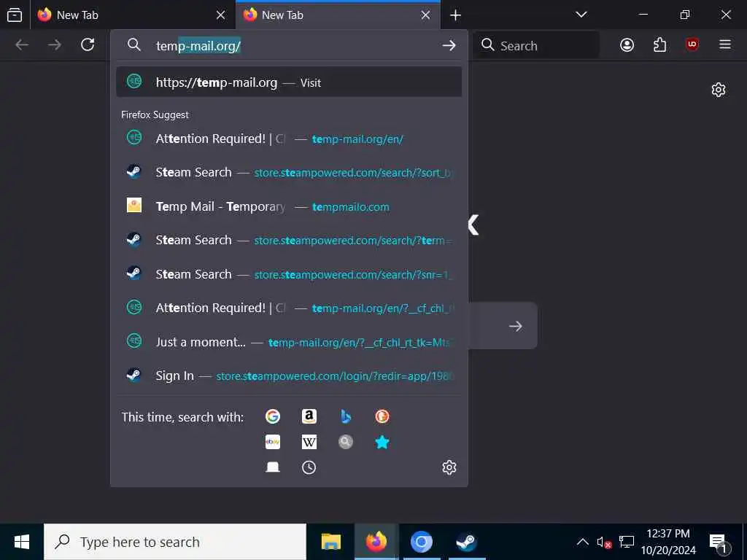Switch to the first New Tab
Image resolution: width=747 pixels, height=560 pixels.
[x=133, y=15]
